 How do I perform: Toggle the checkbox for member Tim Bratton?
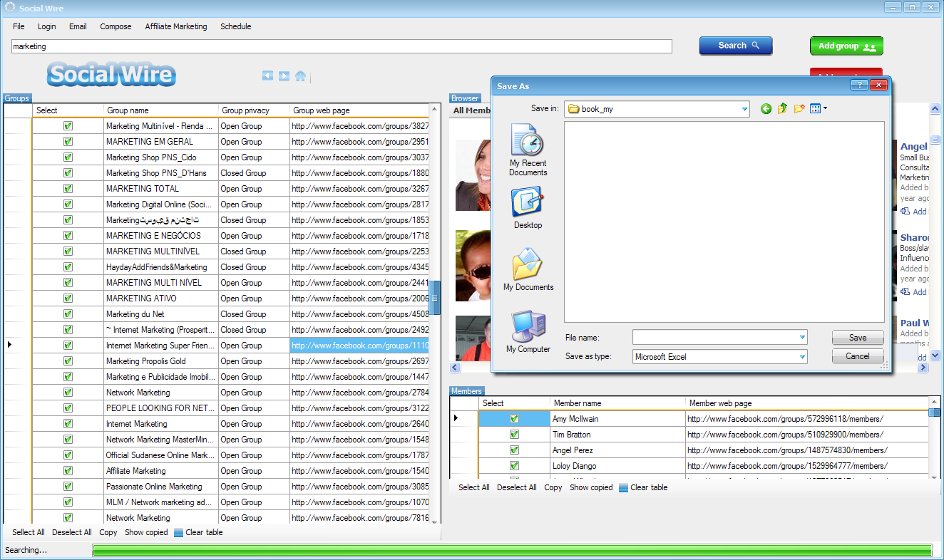coord(514,435)
